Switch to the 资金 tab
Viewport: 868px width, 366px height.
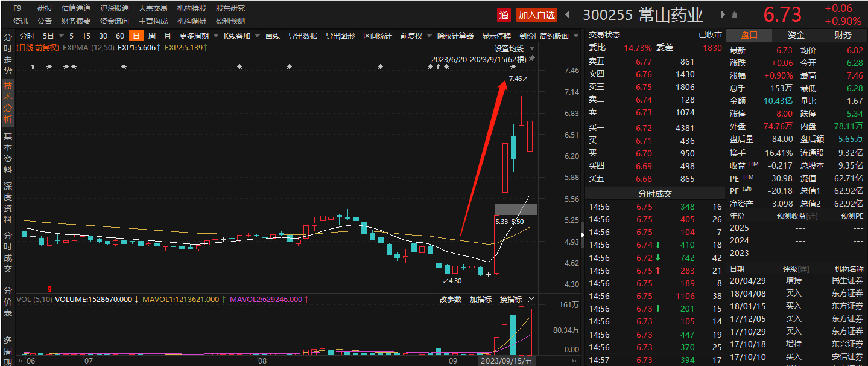(796, 35)
